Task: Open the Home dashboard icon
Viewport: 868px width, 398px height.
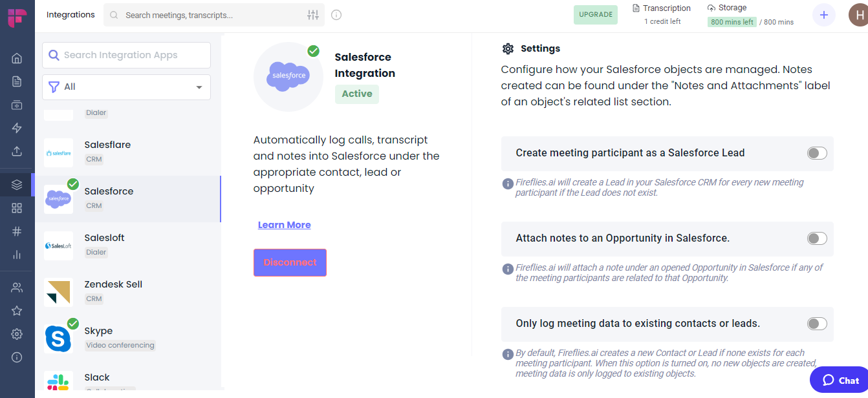Action: pos(17,58)
